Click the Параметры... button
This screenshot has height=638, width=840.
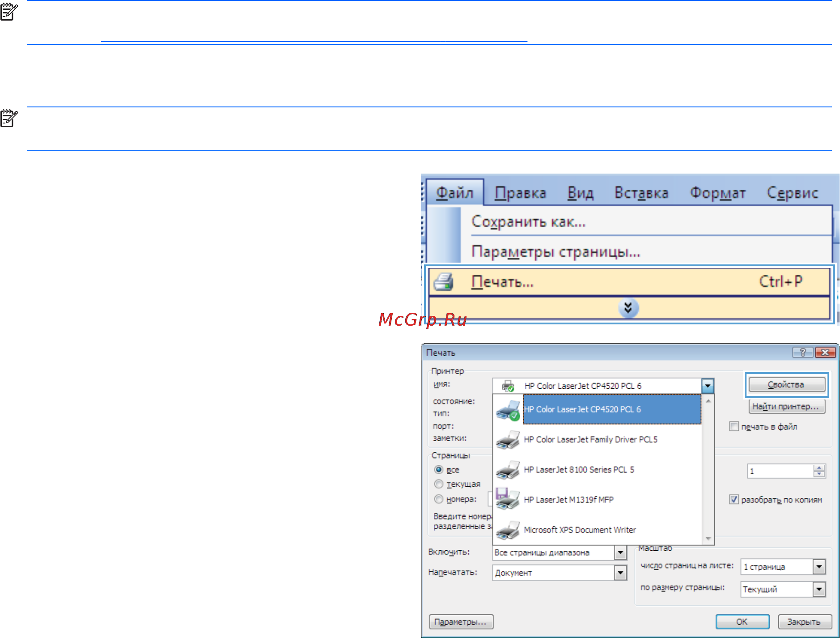pyautogui.click(x=461, y=622)
